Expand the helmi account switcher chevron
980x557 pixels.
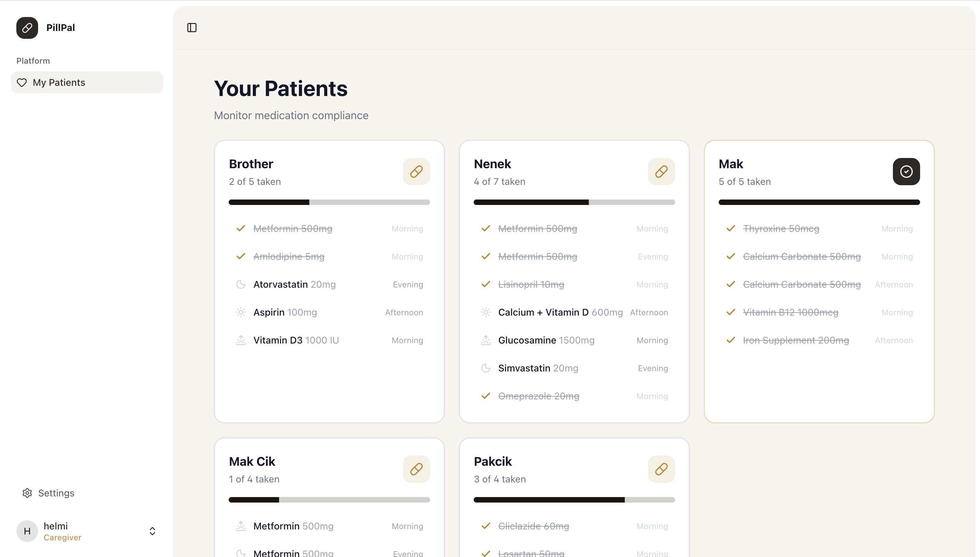(152, 531)
